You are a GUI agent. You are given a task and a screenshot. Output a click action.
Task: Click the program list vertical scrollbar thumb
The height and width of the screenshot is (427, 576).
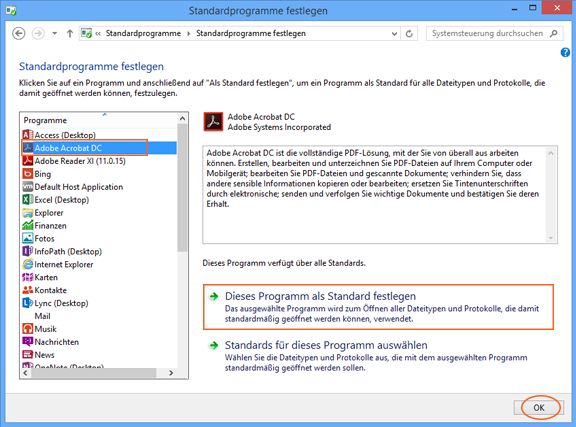(x=182, y=188)
